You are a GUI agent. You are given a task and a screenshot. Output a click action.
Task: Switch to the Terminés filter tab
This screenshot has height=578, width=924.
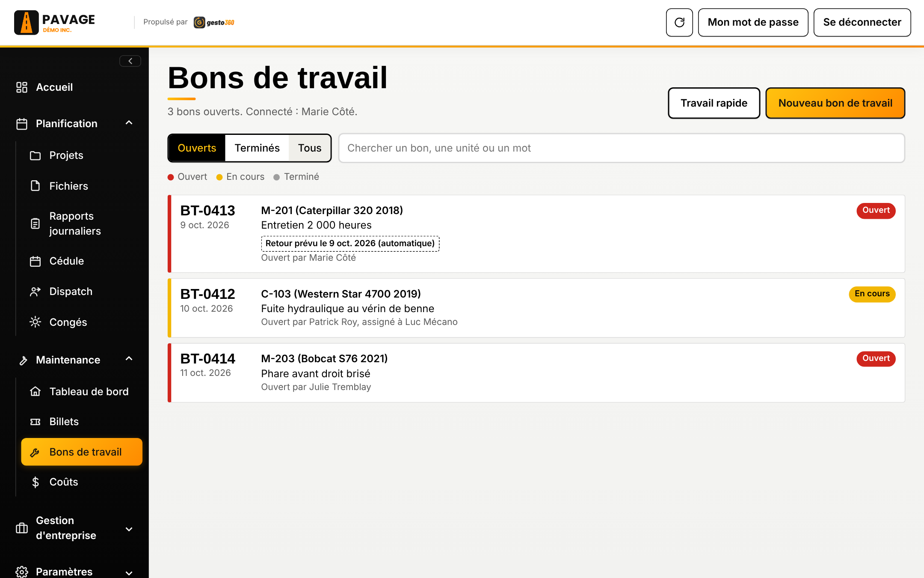tap(257, 148)
